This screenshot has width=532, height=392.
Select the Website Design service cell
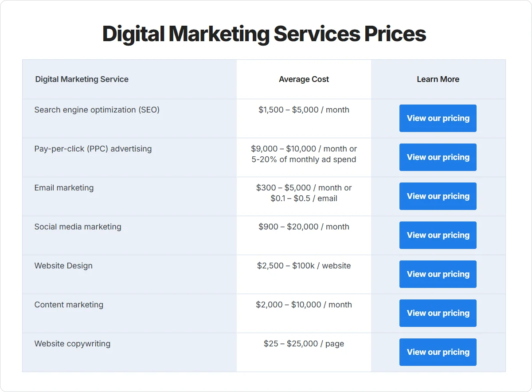[63, 266]
